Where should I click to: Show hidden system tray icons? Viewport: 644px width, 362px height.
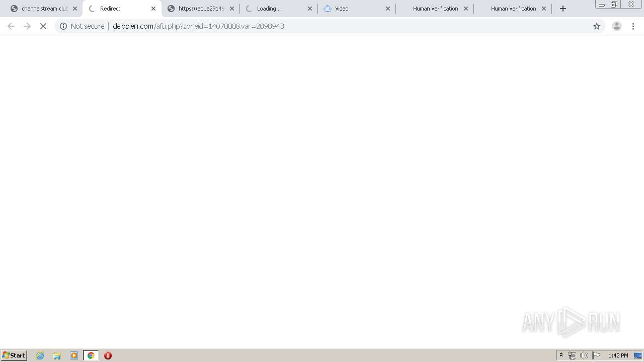tap(561, 355)
